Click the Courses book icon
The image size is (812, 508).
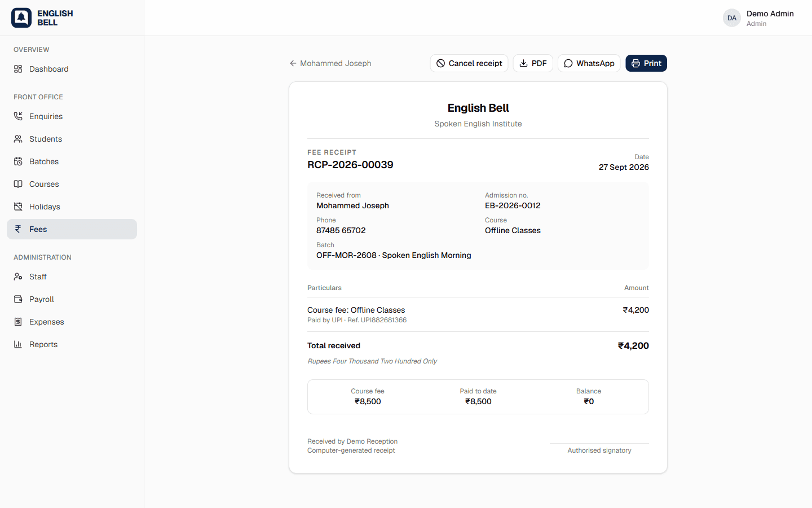coord(18,184)
